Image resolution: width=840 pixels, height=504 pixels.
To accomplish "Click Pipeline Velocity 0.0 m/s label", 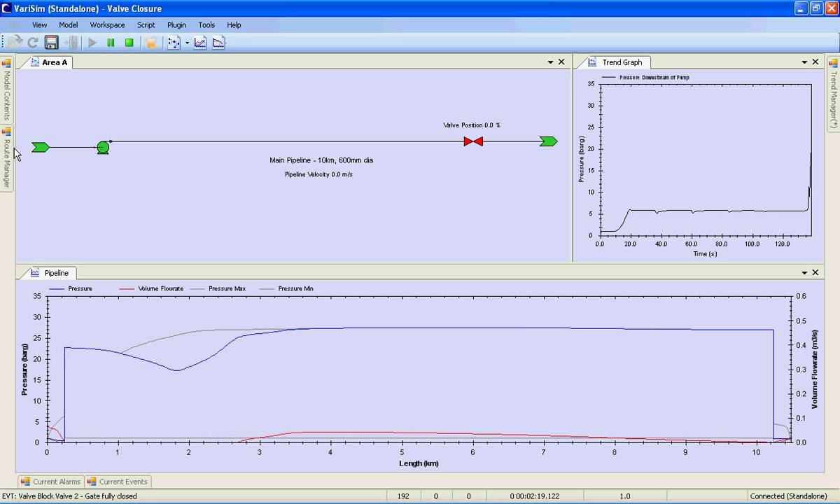I will pos(318,174).
